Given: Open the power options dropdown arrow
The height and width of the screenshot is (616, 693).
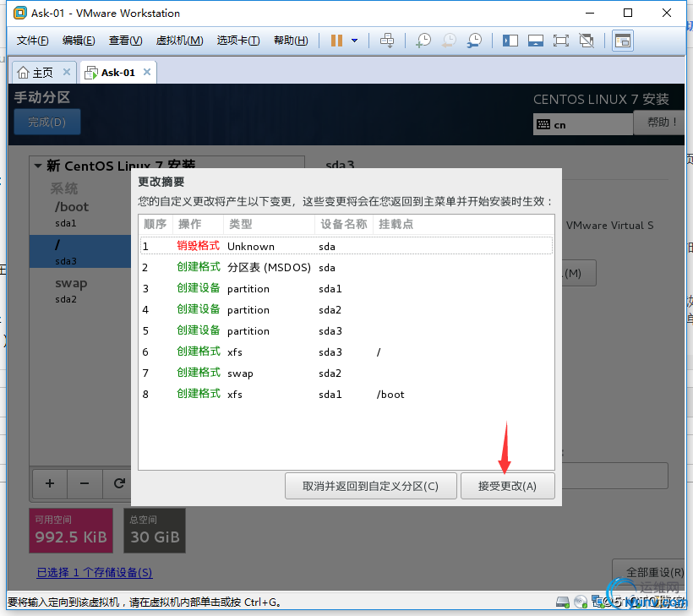Looking at the screenshot, I should coord(354,41).
